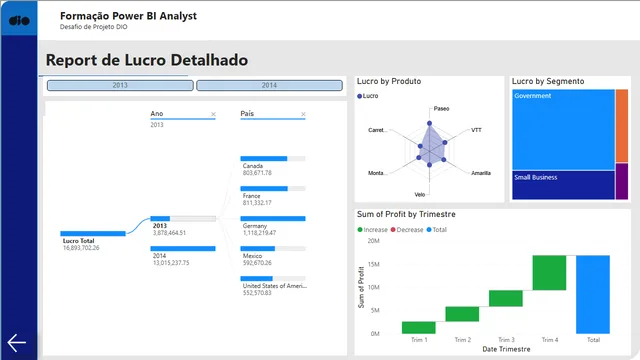Click the Report de Lucro Detalhado heading

147,60
